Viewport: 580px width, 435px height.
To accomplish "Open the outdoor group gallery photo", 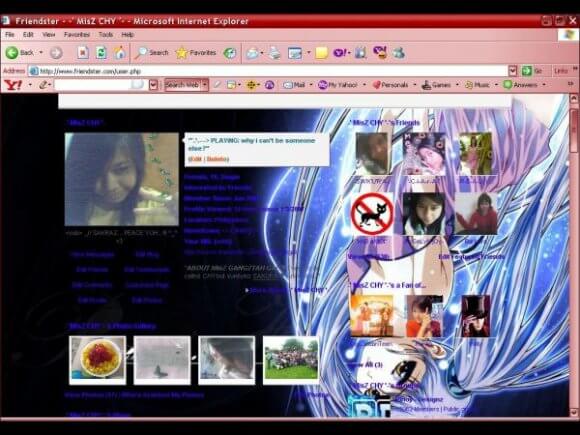I will [x=291, y=360].
